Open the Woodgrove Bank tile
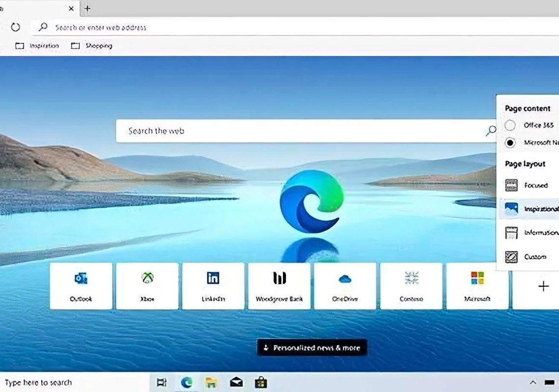This screenshot has width=559, height=392. coord(279,286)
